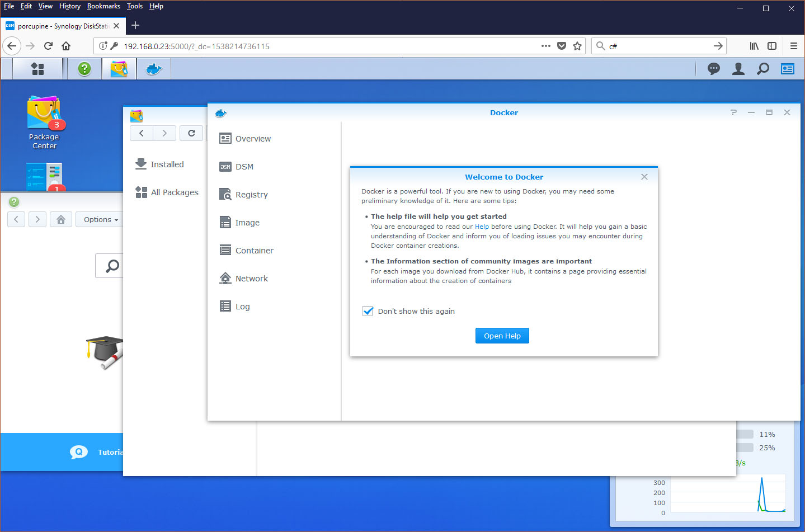Reload the current browser page
The image size is (805, 532).
click(x=48, y=46)
